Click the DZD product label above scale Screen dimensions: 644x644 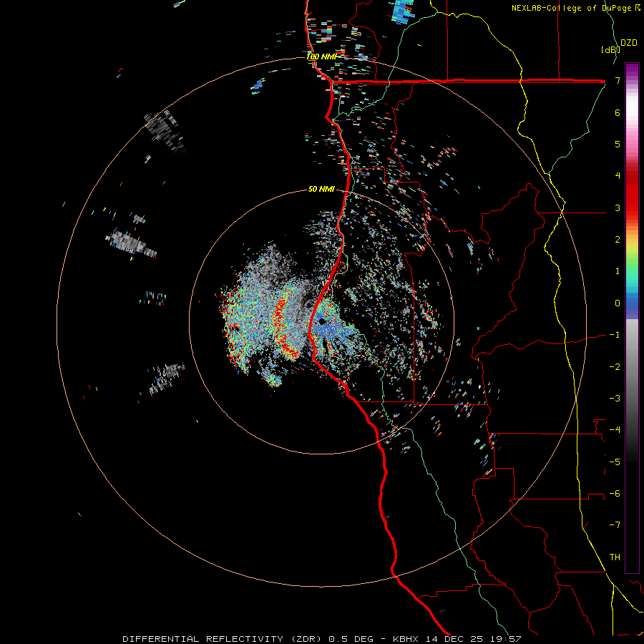[x=629, y=43]
